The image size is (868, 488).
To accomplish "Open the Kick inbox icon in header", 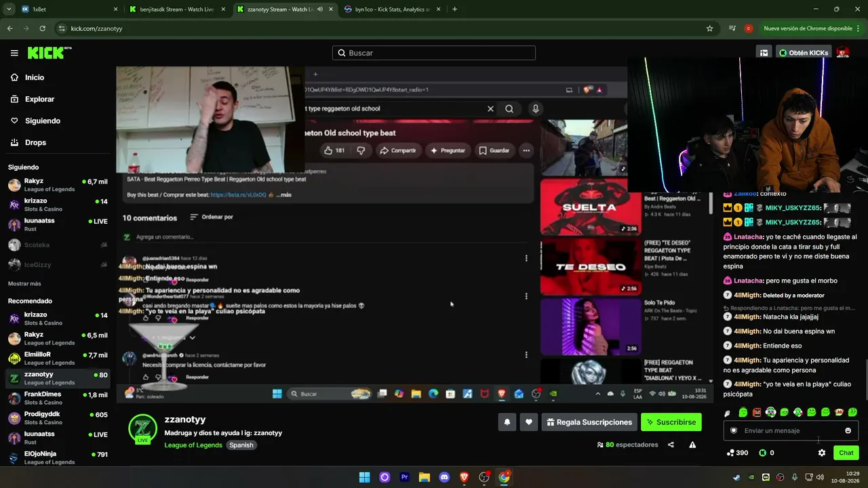I will pos(764,53).
